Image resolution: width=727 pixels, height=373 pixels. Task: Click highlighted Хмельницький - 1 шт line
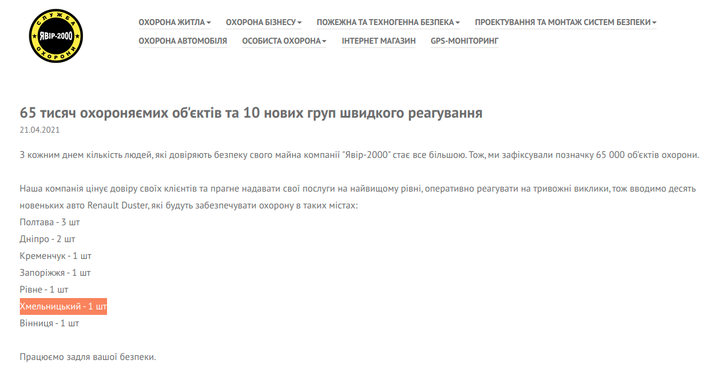pyautogui.click(x=63, y=306)
